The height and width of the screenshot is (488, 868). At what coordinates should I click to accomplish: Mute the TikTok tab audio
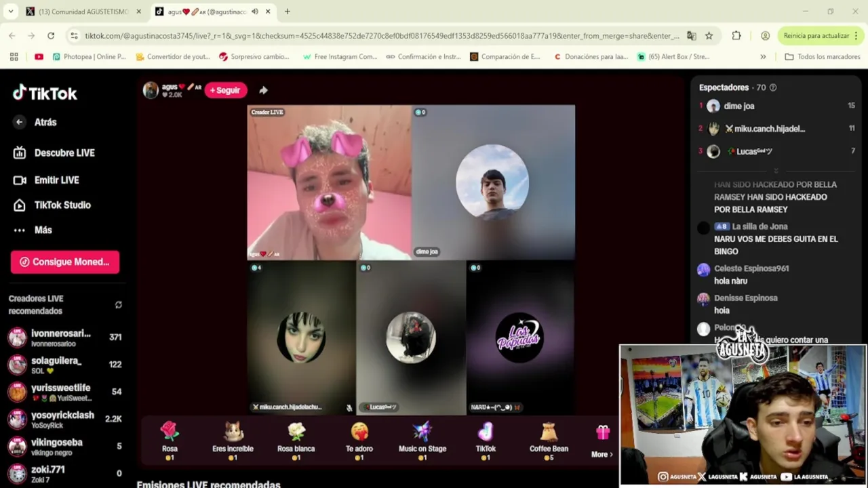[x=255, y=12]
